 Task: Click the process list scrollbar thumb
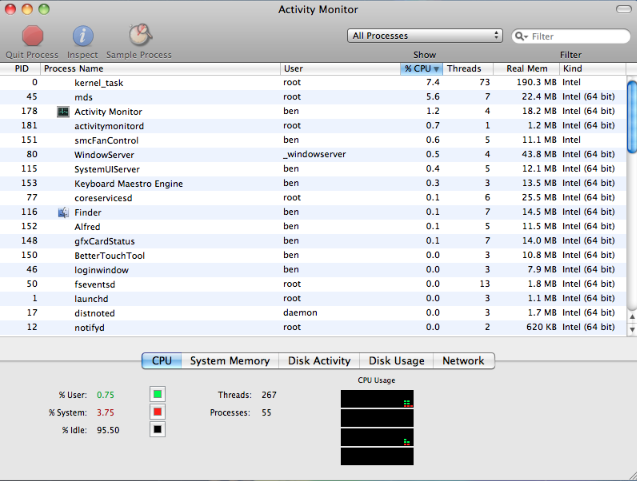click(632, 117)
